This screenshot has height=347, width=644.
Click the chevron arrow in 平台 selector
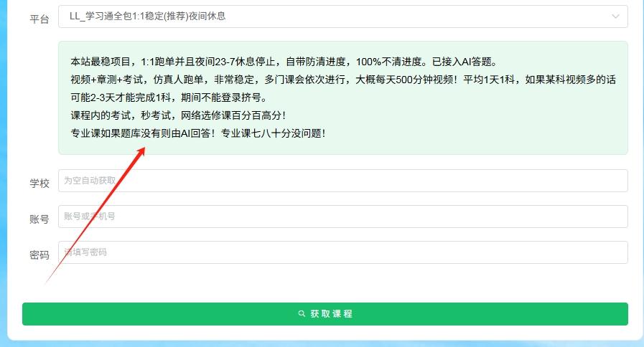tap(615, 16)
